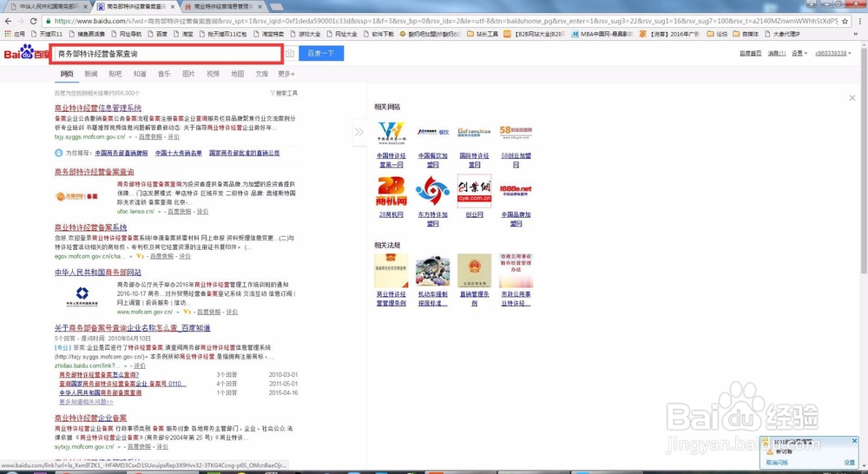
Task: Switch to the first browser tab 中华人民共和国商务部
Action: click(49, 7)
